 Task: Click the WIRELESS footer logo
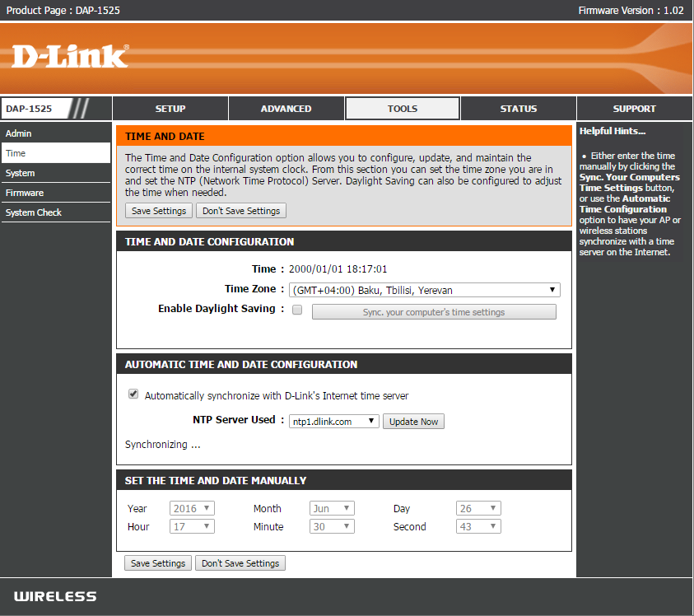(55, 596)
